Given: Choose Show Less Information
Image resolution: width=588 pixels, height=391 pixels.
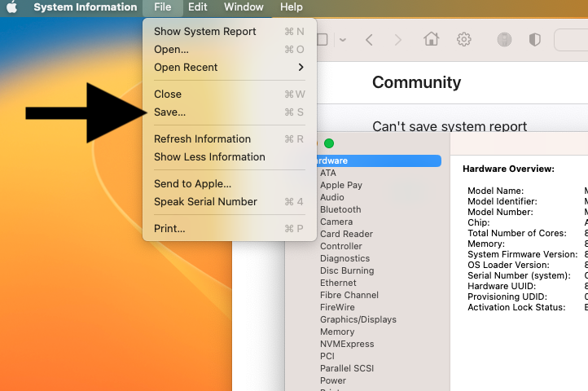Looking at the screenshot, I should point(230,157).
